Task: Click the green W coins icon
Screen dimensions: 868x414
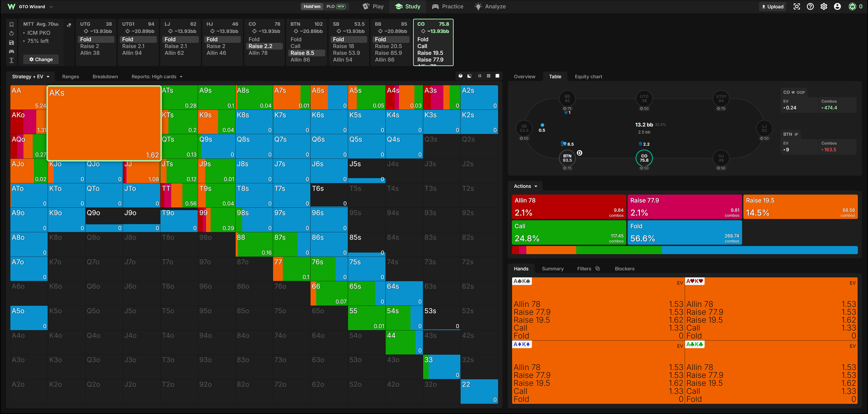Action: 852,6
